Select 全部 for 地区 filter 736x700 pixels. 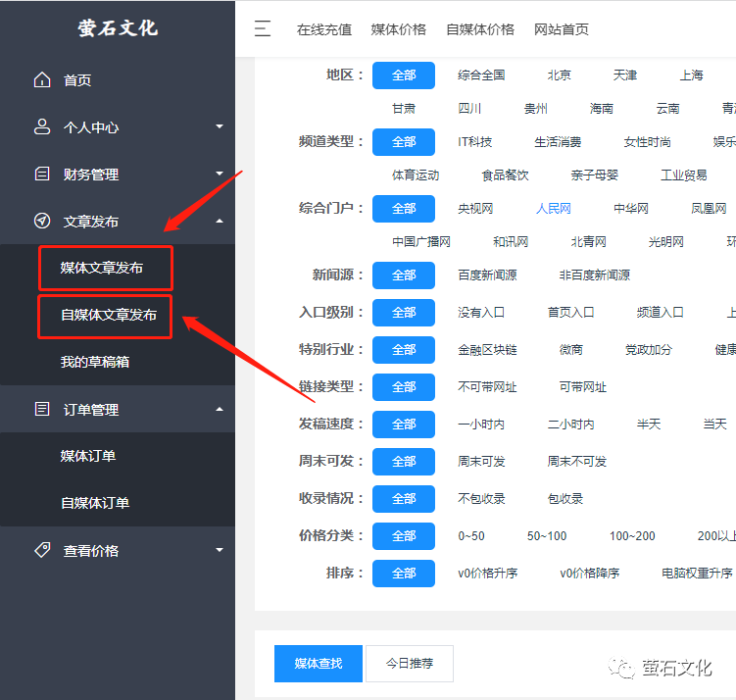pyautogui.click(x=404, y=75)
